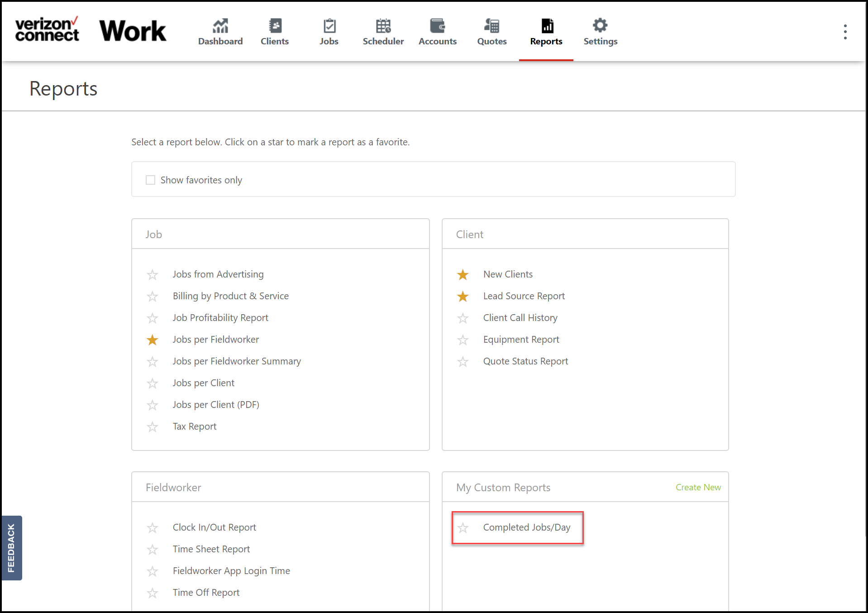Switch to the Dashboard tab label
Screen dimensions: 868x613
[x=220, y=41]
